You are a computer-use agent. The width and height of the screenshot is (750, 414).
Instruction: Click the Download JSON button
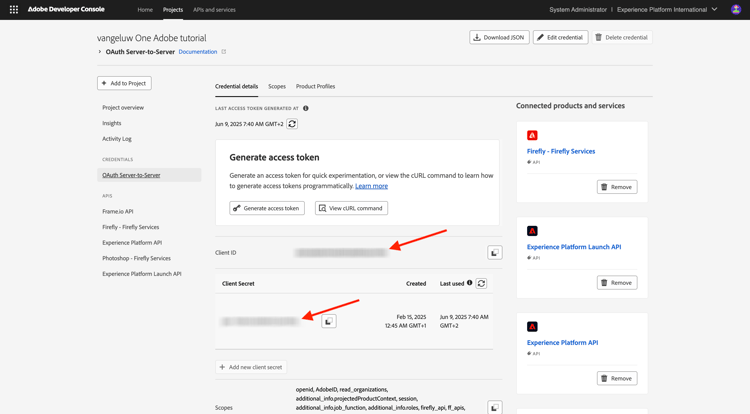click(499, 37)
